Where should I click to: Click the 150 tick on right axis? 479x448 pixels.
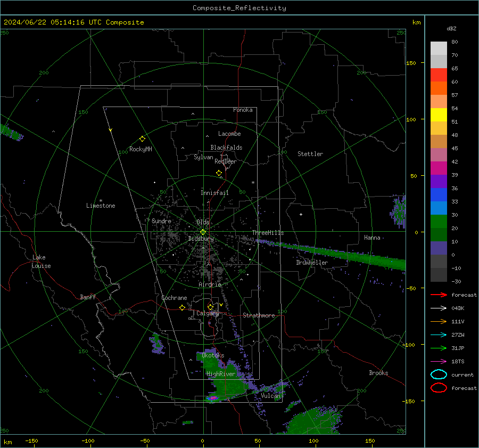click(x=411, y=63)
